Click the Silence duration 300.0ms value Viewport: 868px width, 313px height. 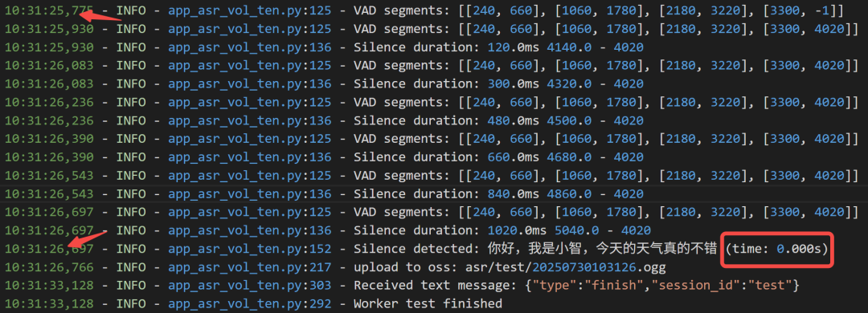[x=513, y=84]
